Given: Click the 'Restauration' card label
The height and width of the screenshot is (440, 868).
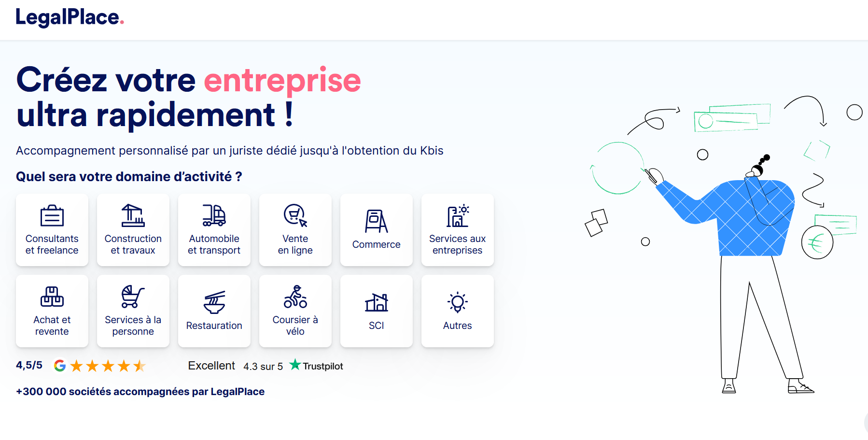Looking at the screenshot, I should pyautogui.click(x=214, y=326).
